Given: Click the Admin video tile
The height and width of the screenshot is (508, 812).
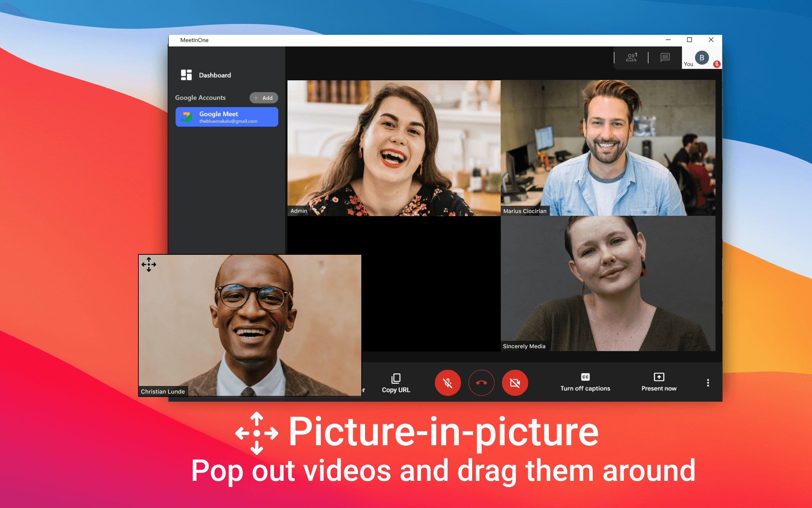Looking at the screenshot, I should 394,148.
